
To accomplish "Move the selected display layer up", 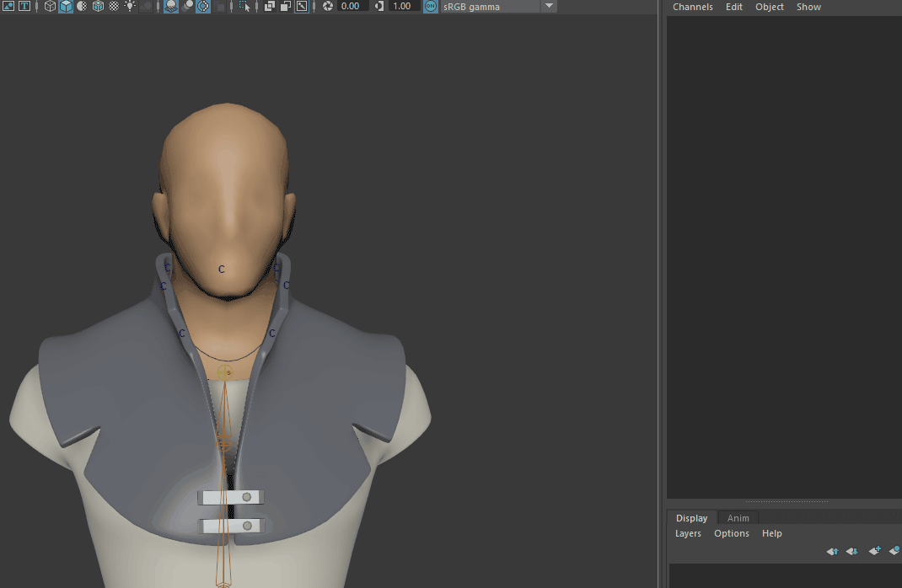I will pyautogui.click(x=832, y=551).
